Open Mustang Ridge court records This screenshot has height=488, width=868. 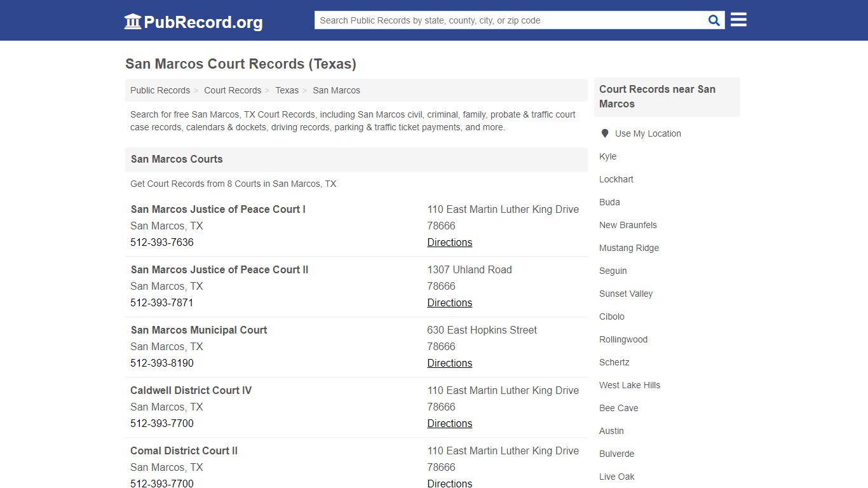click(628, 248)
